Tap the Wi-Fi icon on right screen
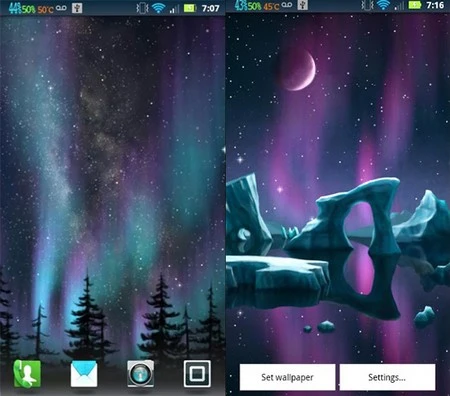The image size is (450, 396). tap(383, 5)
